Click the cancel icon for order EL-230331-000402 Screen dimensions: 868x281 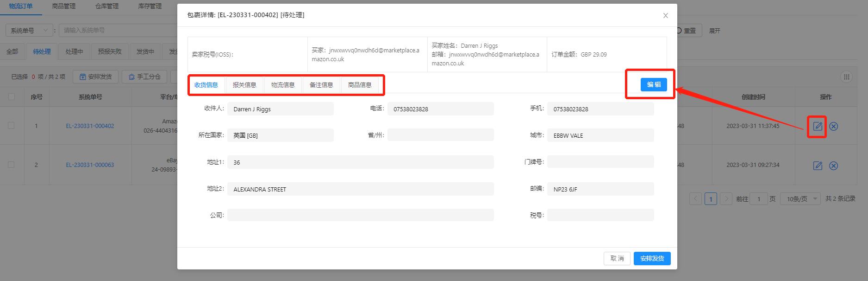(833, 126)
